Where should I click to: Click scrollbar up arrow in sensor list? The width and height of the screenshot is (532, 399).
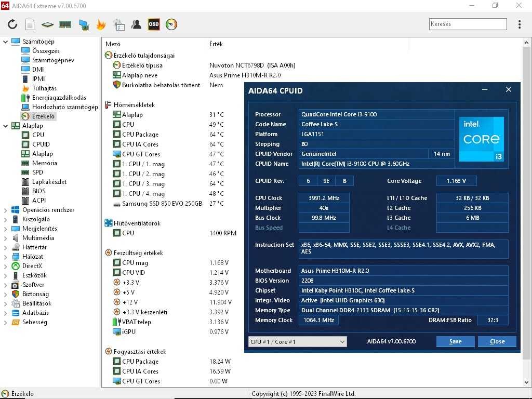[x=526, y=43]
